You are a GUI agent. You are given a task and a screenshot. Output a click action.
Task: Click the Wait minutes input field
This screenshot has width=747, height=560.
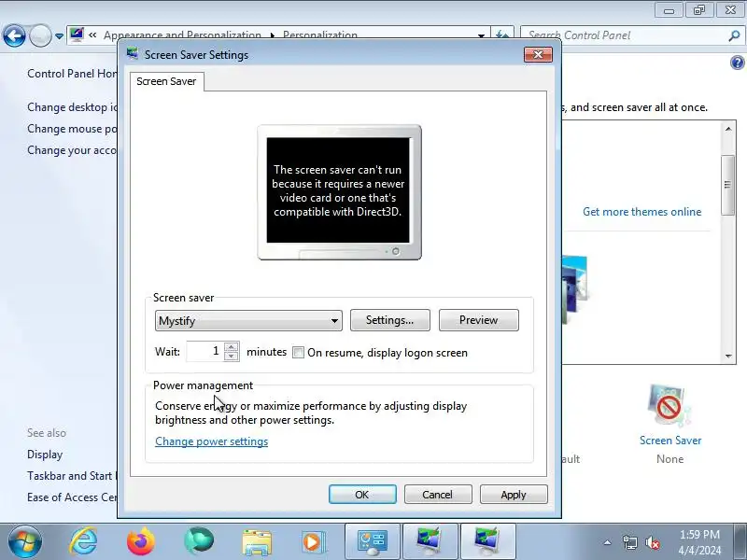[204, 352]
